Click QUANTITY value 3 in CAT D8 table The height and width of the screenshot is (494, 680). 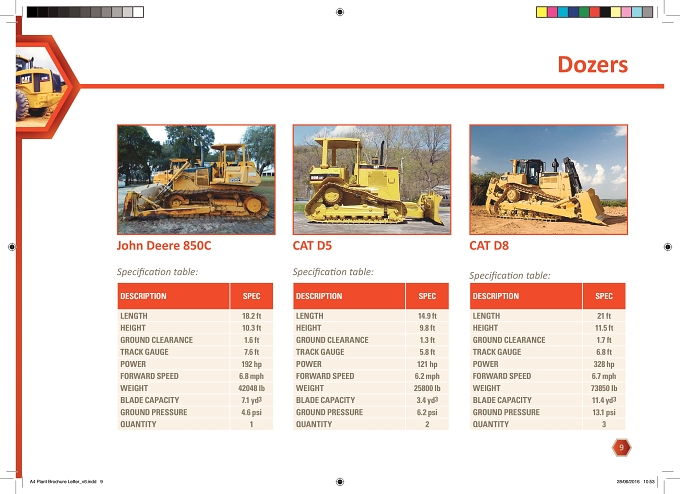[604, 424]
